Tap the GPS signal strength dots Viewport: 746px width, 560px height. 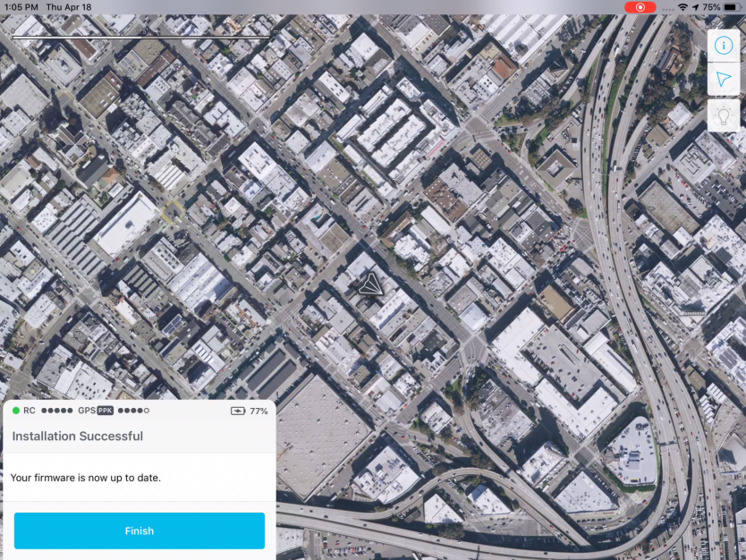(133, 410)
